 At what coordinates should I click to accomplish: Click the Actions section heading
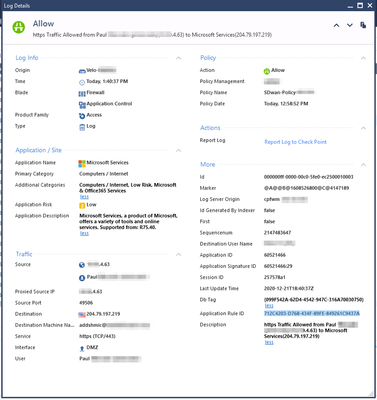click(210, 128)
